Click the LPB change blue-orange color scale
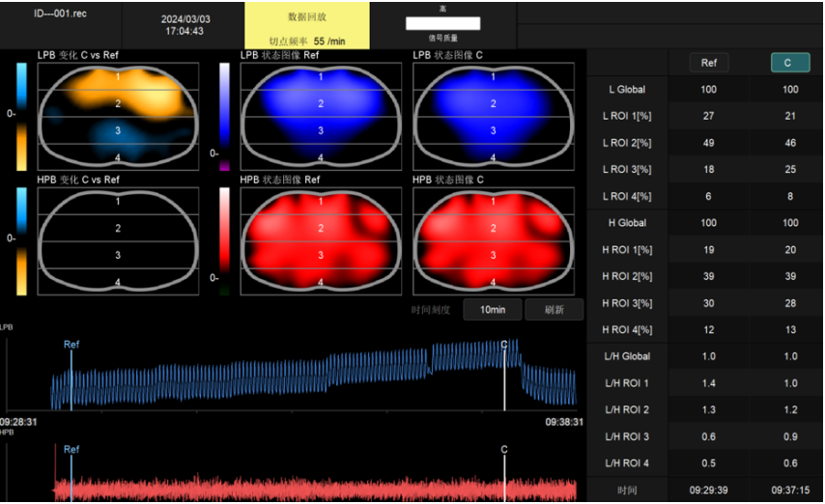The image size is (825, 504). click(x=21, y=116)
